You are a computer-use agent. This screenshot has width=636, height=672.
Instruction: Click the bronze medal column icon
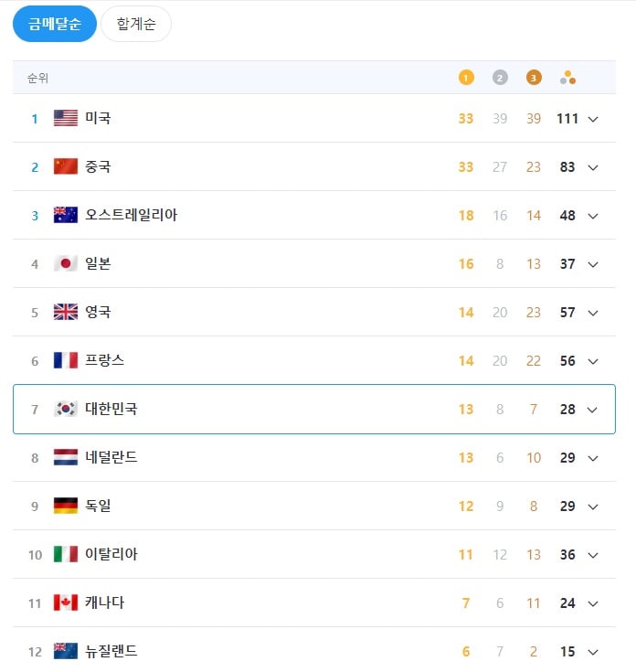click(x=534, y=78)
